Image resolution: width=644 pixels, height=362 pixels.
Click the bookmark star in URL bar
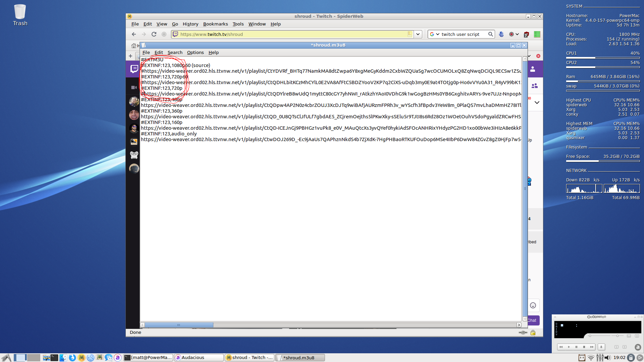pos(410,34)
